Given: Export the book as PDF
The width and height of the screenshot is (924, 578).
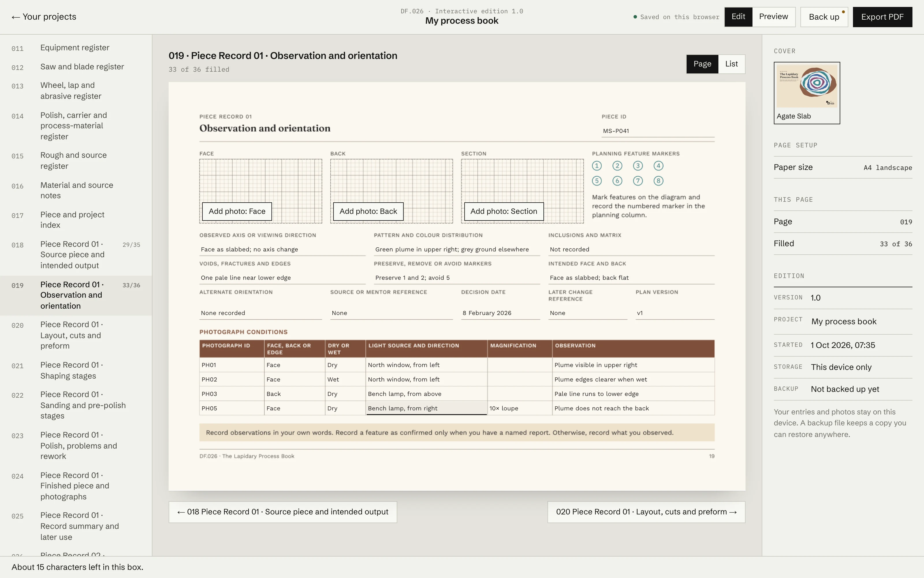Looking at the screenshot, I should point(882,17).
